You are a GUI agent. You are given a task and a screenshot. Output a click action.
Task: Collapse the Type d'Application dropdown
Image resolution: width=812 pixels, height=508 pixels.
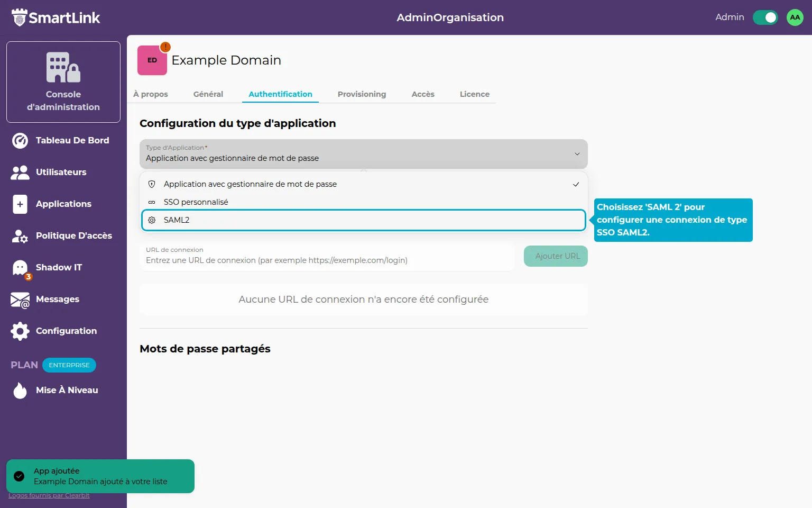pos(577,154)
